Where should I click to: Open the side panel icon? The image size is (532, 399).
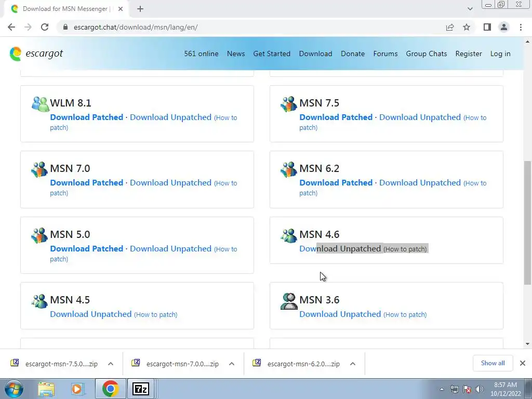click(x=487, y=27)
